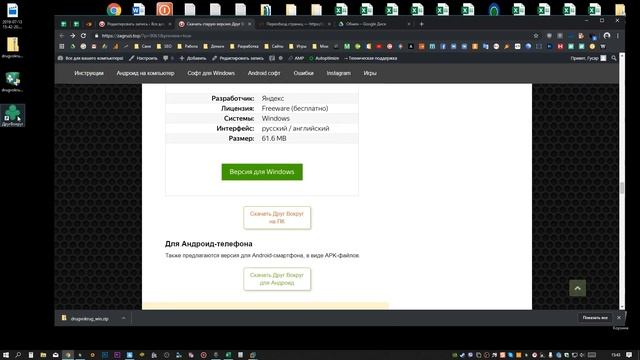Open the Ошибки menu item
Image resolution: width=640 pixels, height=360 pixels.
(303, 73)
